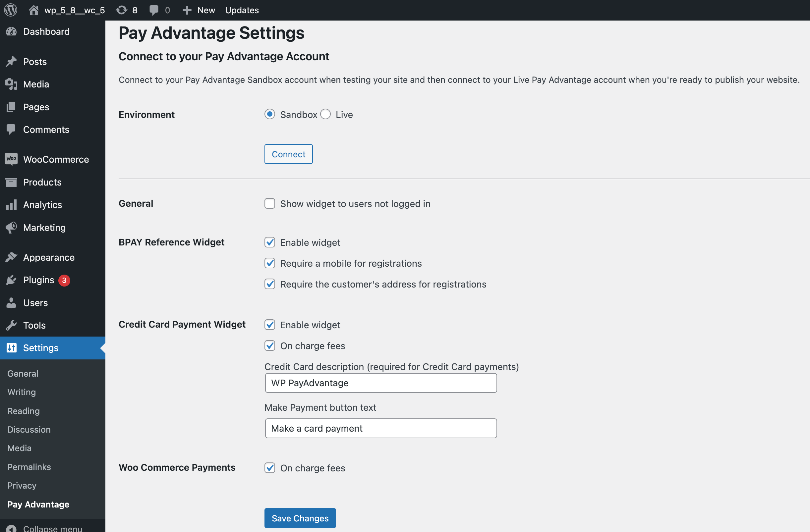The image size is (810, 532).
Task: Toggle Require the customer's address for registrations
Action: coord(269,284)
